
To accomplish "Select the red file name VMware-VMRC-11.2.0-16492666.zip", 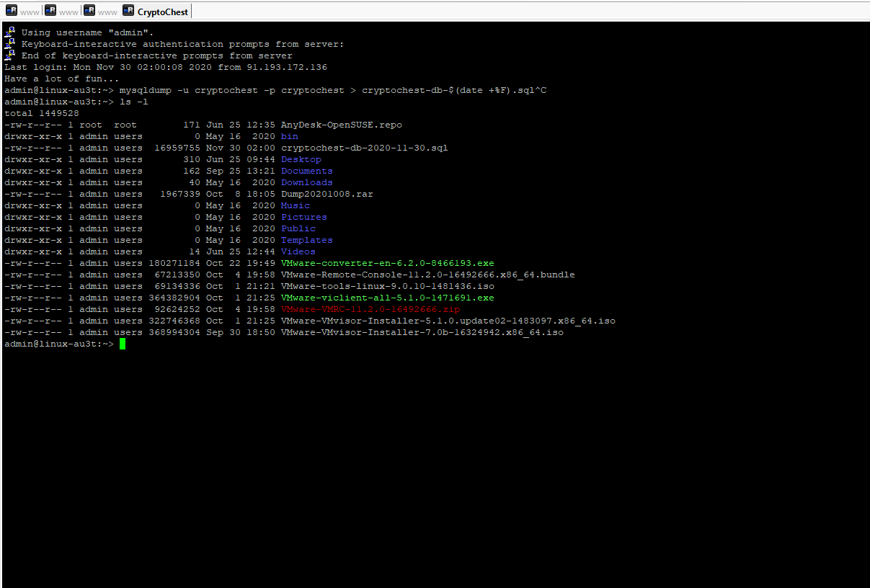I will [x=370, y=309].
